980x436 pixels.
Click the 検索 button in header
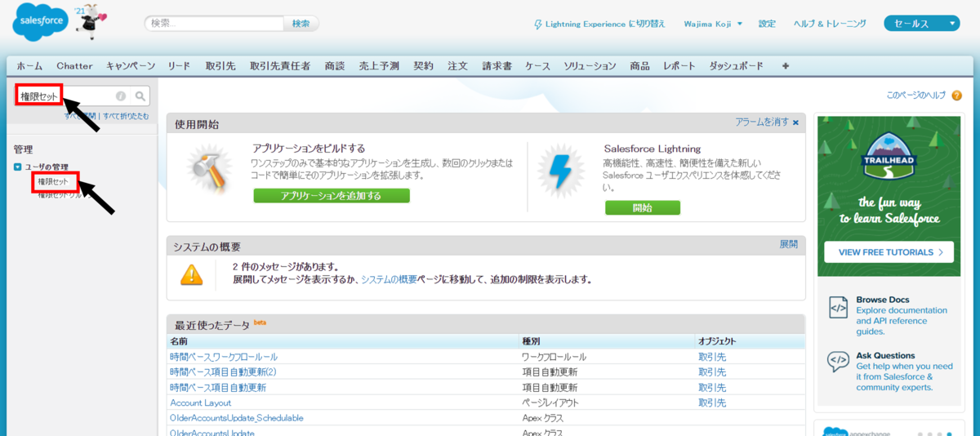[301, 24]
